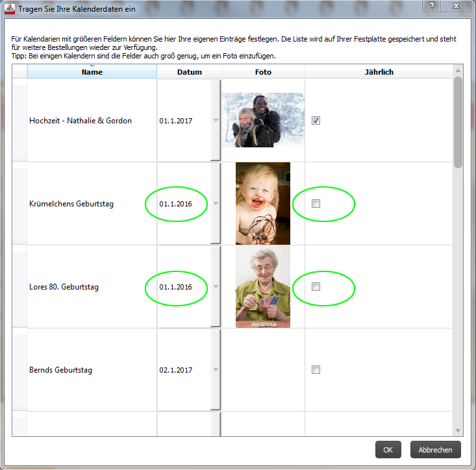Select the baby photo for Krümelchens Geburtstag

(x=263, y=204)
